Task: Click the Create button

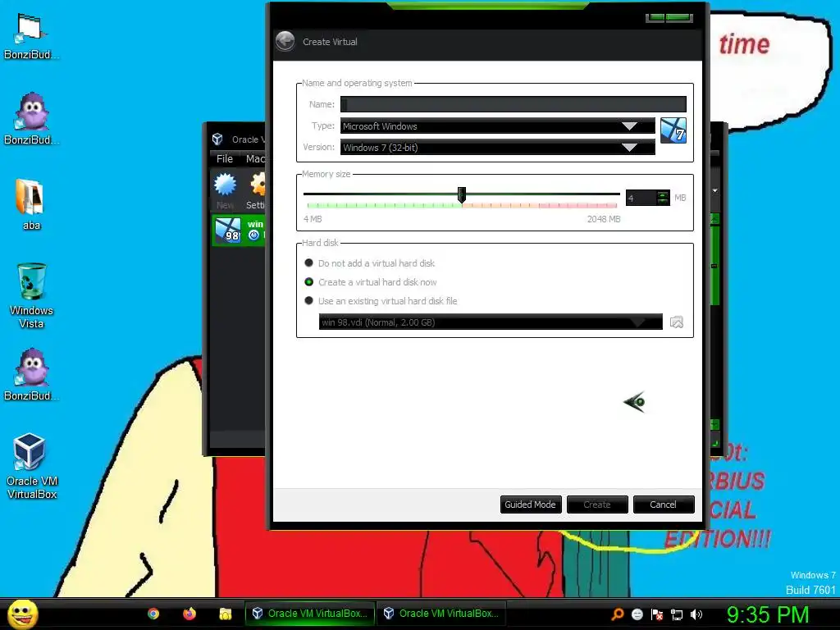Action: tap(597, 504)
